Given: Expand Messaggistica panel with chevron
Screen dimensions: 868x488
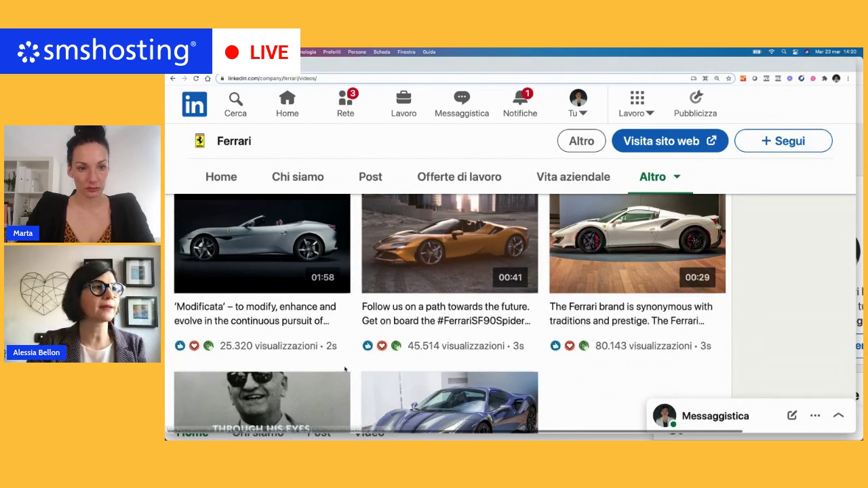Looking at the screenshot, I should pos(838,415).
